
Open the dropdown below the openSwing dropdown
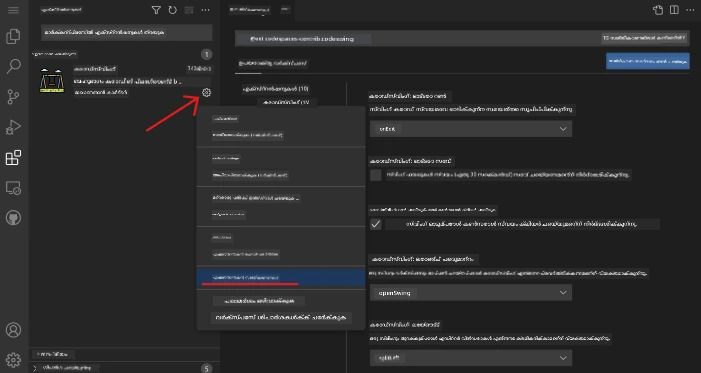coord(471,358)
